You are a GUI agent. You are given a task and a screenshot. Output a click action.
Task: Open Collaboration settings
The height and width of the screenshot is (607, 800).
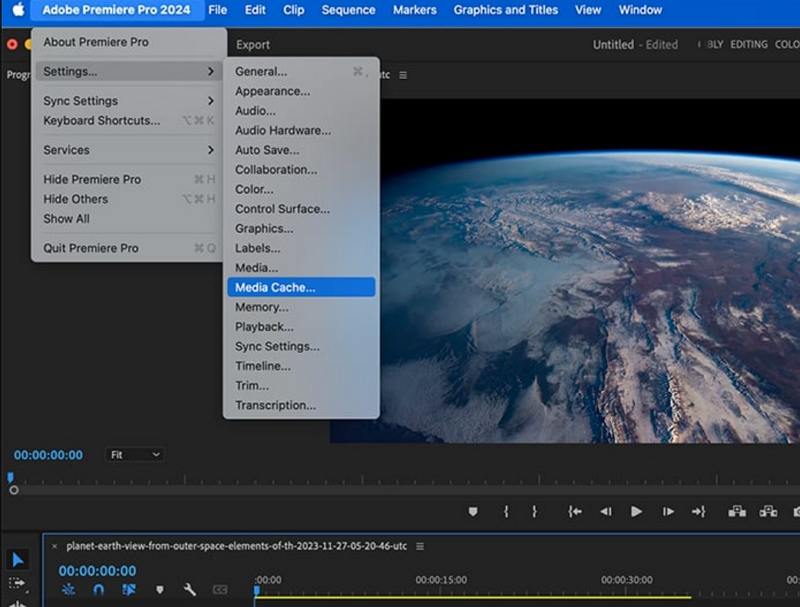(301, 169)
